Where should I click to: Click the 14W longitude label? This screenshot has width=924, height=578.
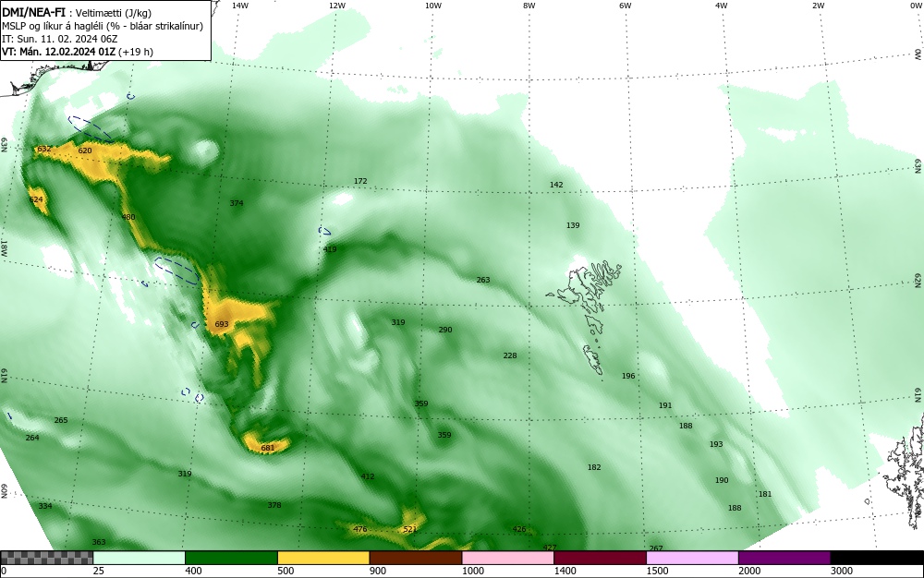point(240,6)
